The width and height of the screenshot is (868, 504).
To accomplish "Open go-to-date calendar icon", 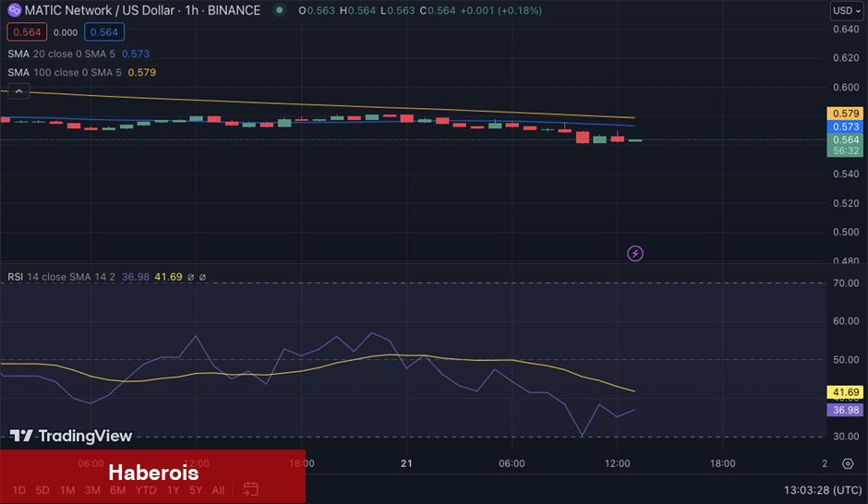I will (x=250, y=489).
